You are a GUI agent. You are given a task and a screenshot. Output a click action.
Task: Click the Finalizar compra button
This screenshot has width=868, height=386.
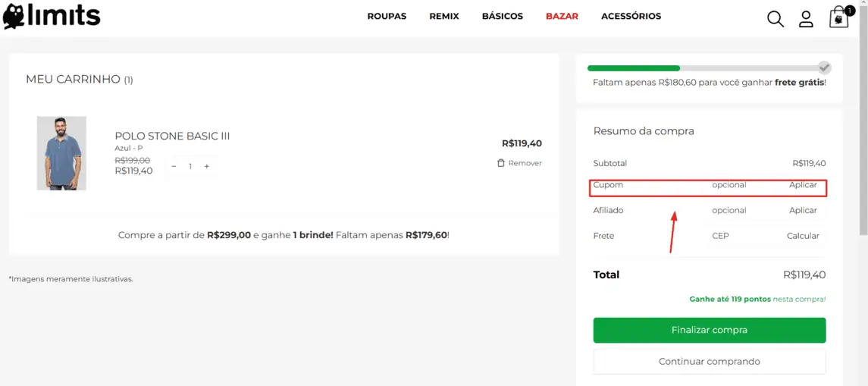click(x=709, y=330)
